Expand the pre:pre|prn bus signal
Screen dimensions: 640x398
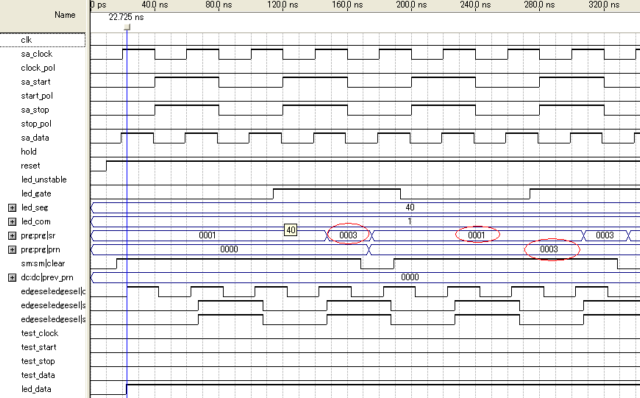point(12,250)
